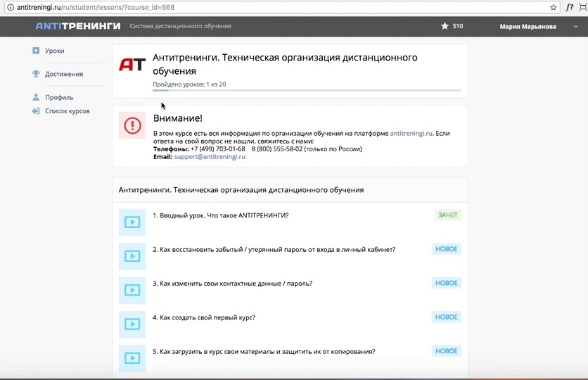Open lesson 2 about restoring password
The width and height of the screenshot is (588, 380).
point(274,249)
